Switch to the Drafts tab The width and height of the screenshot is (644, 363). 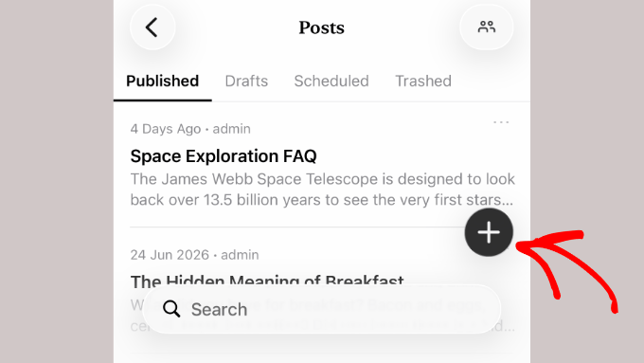click(x=246, y=81)
